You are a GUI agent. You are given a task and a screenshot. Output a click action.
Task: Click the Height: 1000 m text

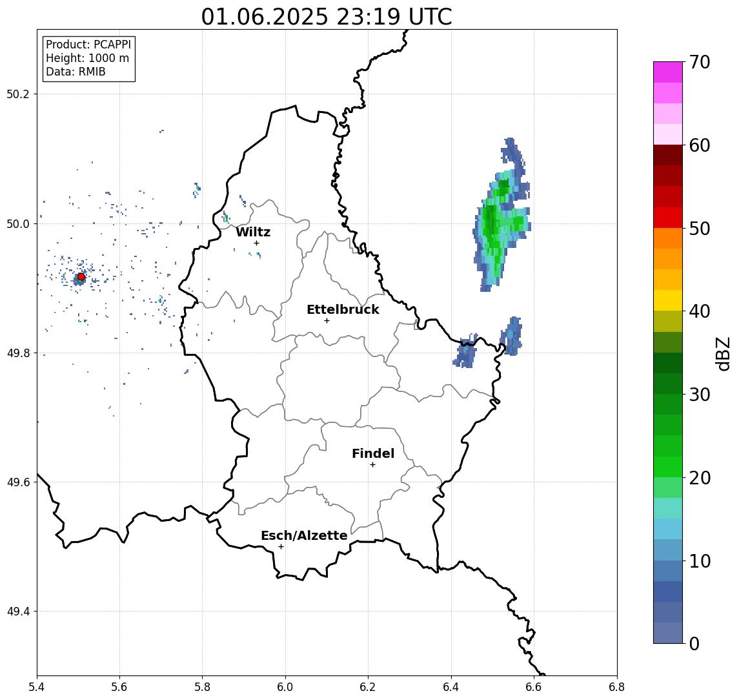pyautogui.click(x=87, y=58)
